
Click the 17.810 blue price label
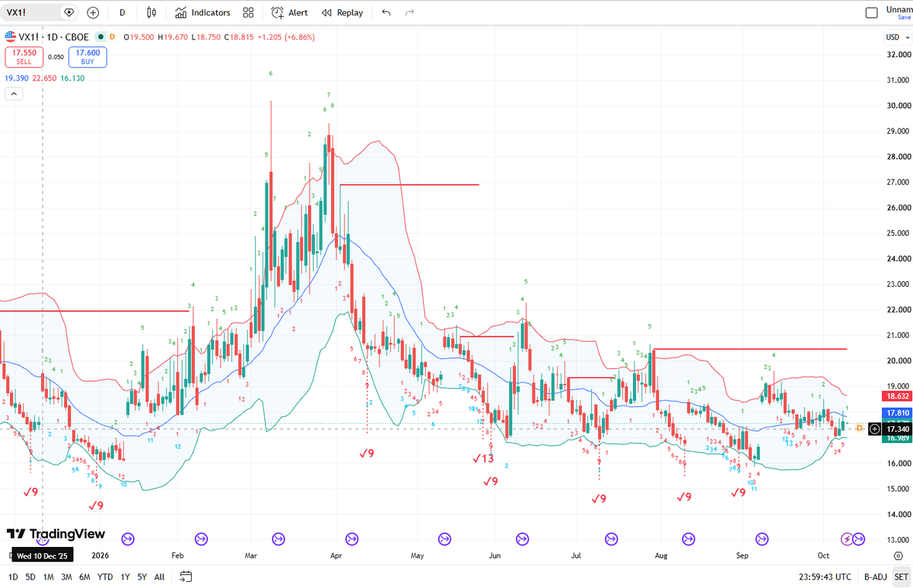(x=898, y=412)
